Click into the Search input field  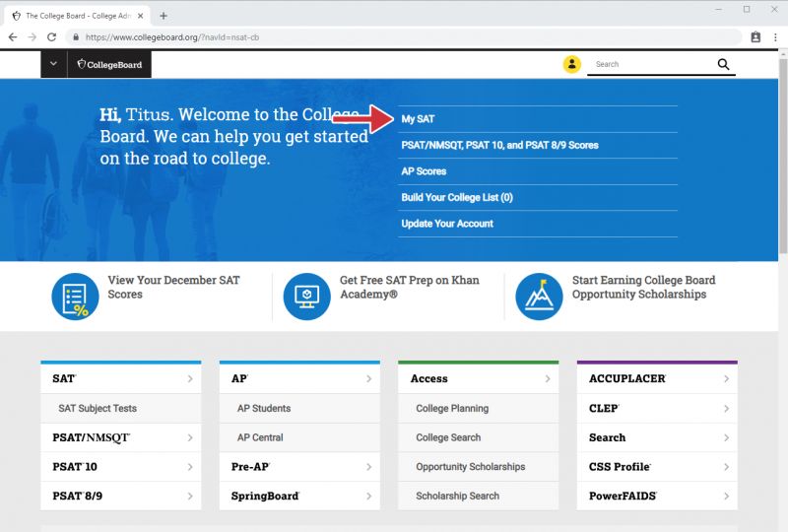tap(650, 64)
